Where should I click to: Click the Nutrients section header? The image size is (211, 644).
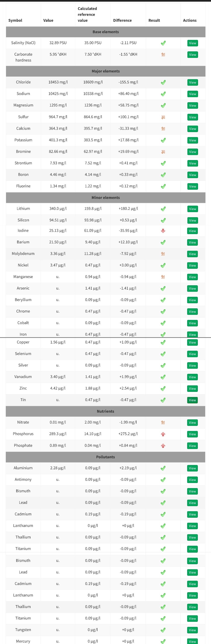pos(105,411)
